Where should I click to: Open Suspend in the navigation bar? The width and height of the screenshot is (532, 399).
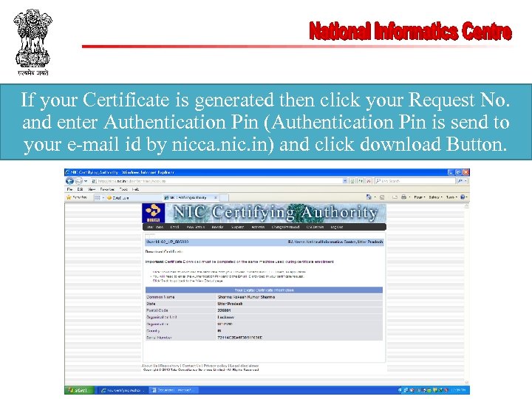point(237,227)
